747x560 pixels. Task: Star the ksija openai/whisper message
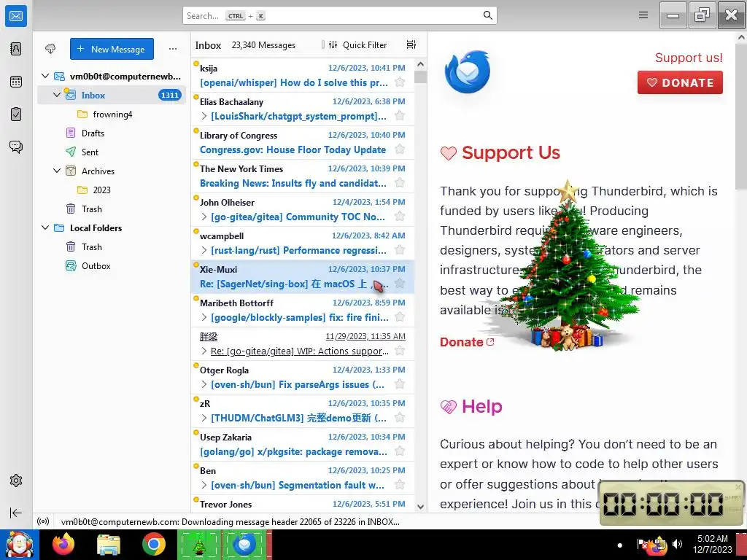click(400, 82)
